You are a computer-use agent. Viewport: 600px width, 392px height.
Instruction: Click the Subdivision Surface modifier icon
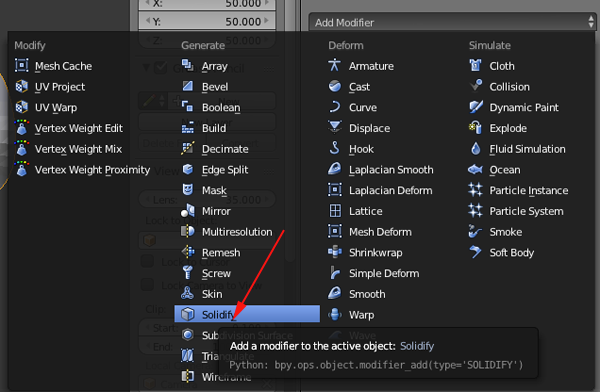188,335
